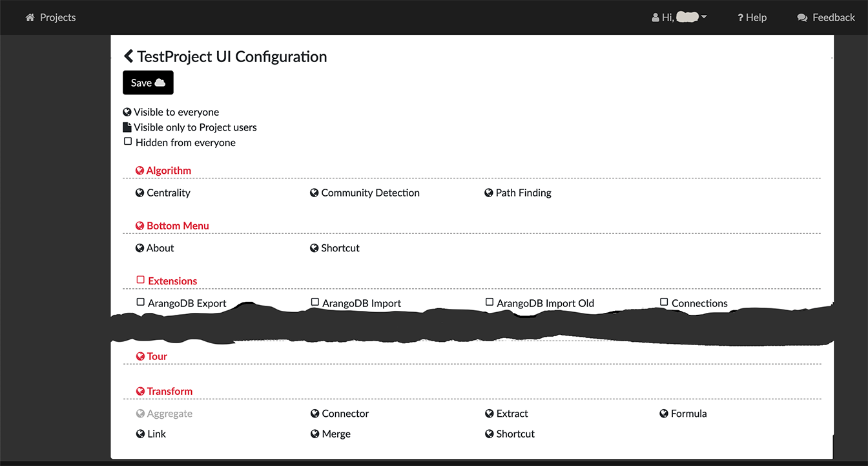
Task: Open the Projects menu item
Action: 50,17
